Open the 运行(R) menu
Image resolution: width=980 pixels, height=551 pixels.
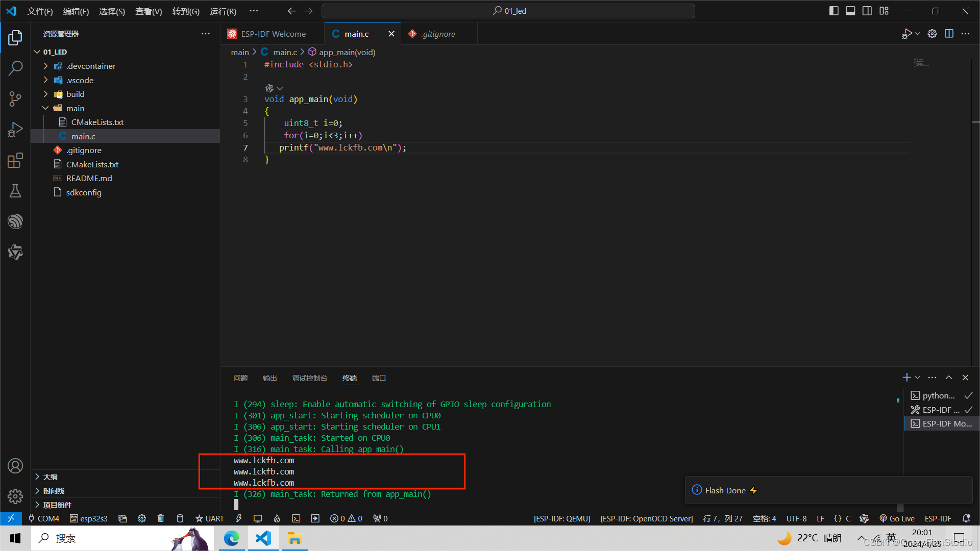(223, 11)
